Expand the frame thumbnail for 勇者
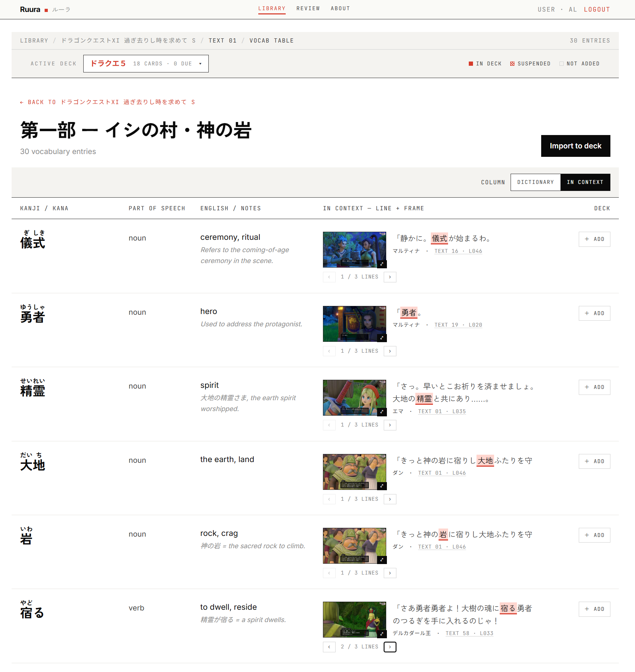Image resolution: width=635 pixels, height=672 pixels. (382, 338)
